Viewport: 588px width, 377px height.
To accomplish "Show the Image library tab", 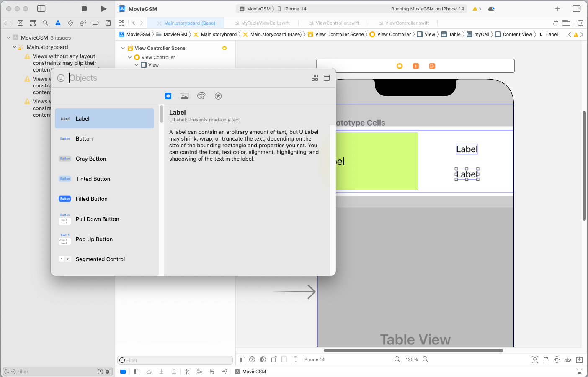I will [184, 96].
